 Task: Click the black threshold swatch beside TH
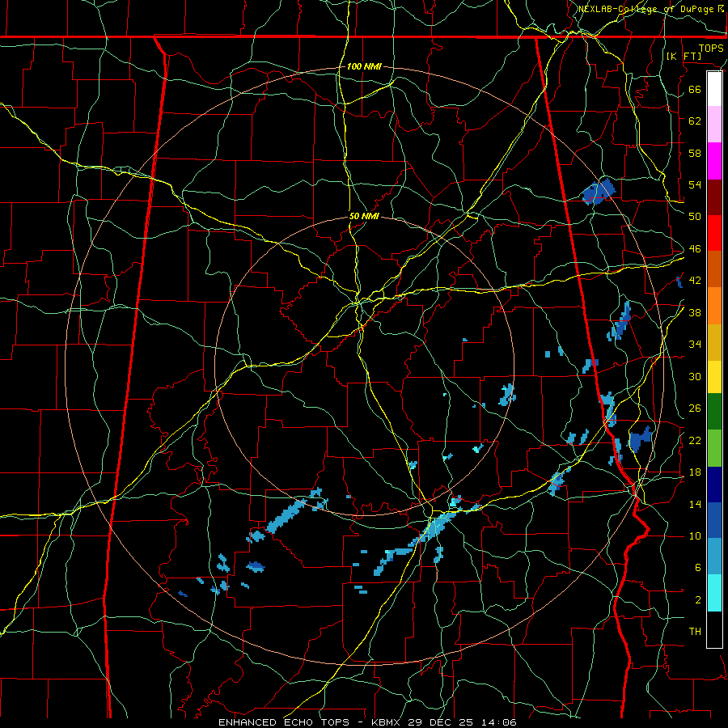[714, 629]
